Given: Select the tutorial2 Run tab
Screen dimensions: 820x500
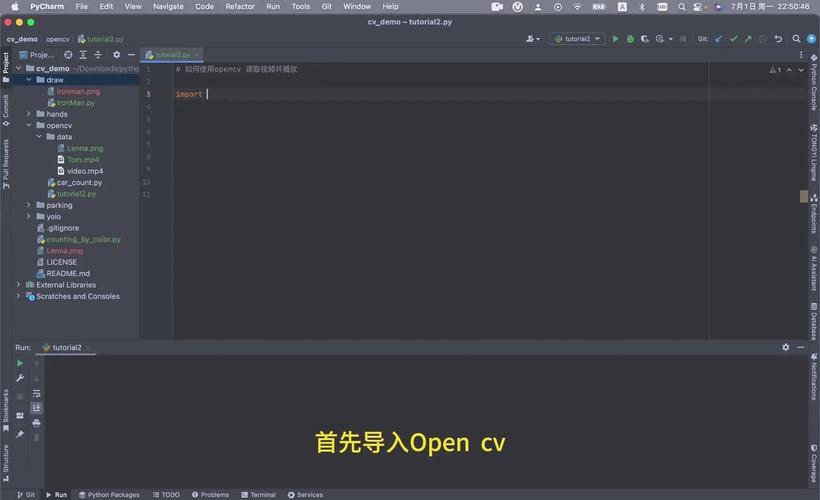Looking at the screenshot, I should (67, 347).
